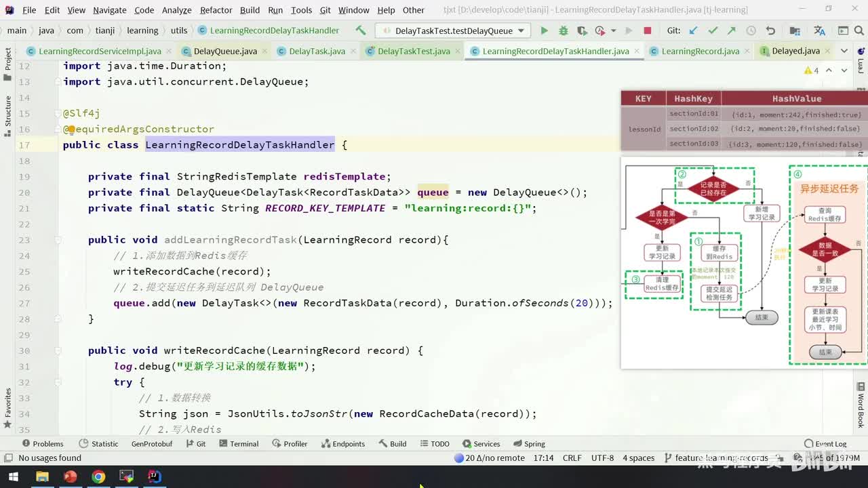Open the Terminal tool window
This screenshot has width=868, height=488.
point(239,444)
